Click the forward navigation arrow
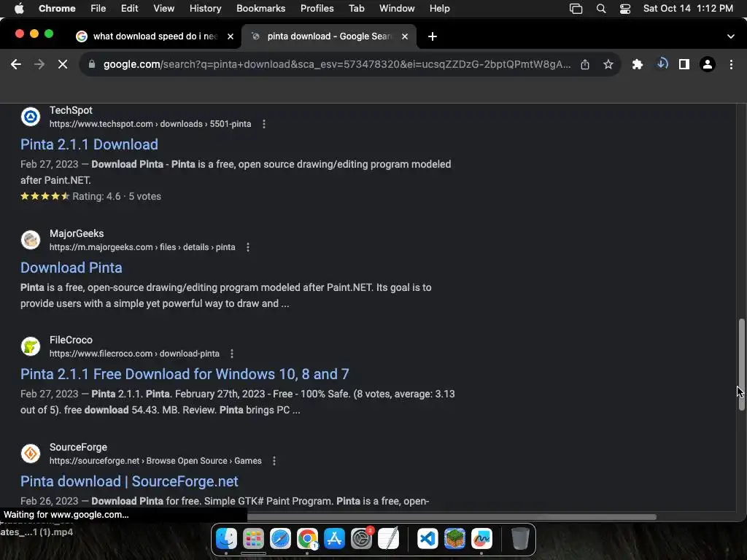This screenshot has height=560, width=747. (x=39, y=64)
